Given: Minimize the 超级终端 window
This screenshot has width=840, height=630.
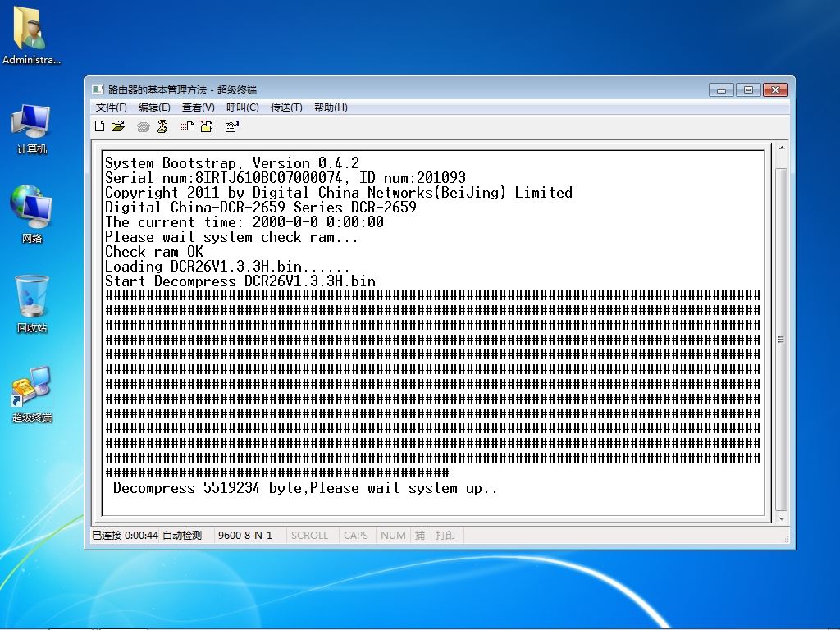Looking at the screenshot, I should (x=721, y=90).
